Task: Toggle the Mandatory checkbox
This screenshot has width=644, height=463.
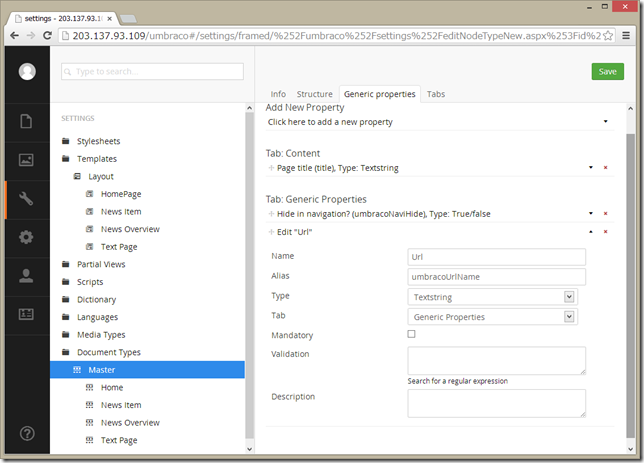Action: tap(411, 334)
